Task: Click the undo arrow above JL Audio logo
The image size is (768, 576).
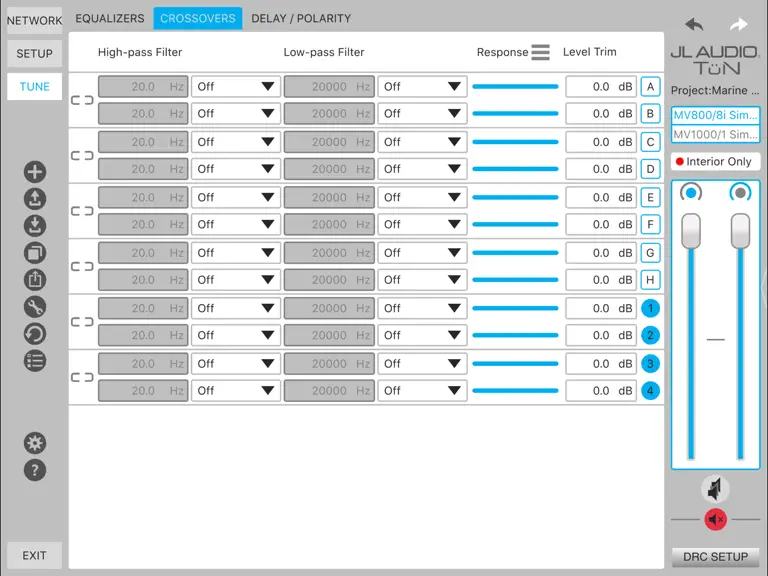Action: click(x=694, y=24)
